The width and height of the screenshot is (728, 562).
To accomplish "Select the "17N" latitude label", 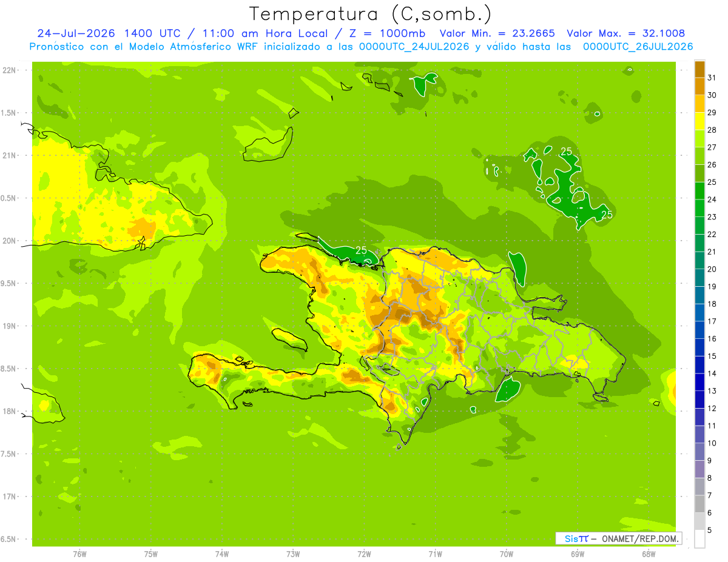I will [x=10, y=497].
